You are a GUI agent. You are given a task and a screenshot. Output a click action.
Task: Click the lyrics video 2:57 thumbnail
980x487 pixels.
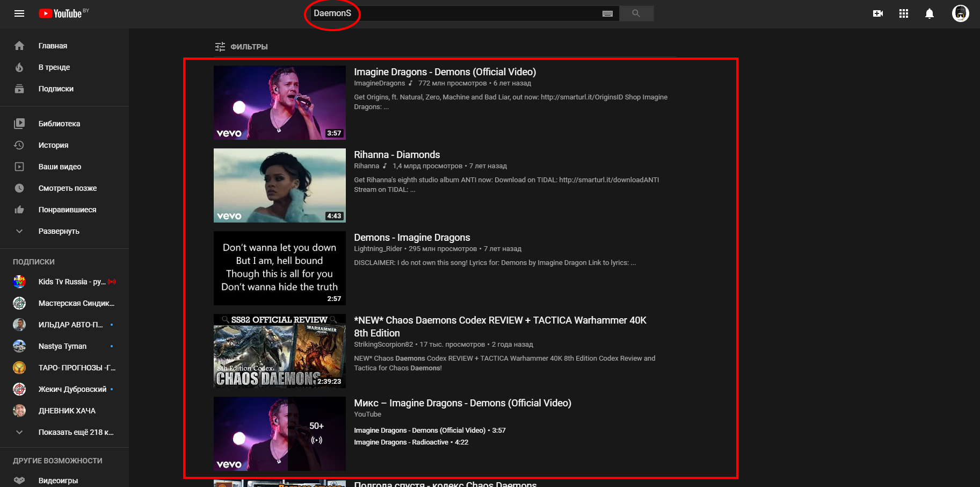point(280,268)
